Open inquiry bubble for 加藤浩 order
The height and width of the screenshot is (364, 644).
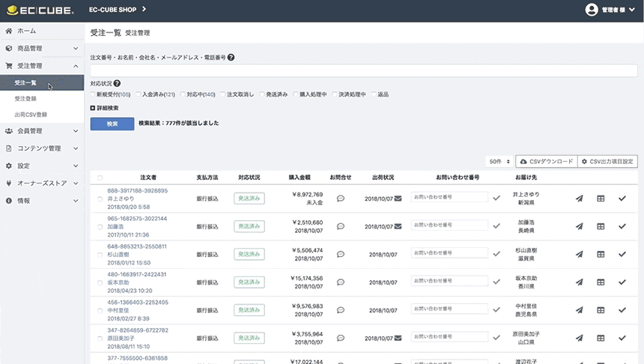pyautogui.click(x=341, y=226)
